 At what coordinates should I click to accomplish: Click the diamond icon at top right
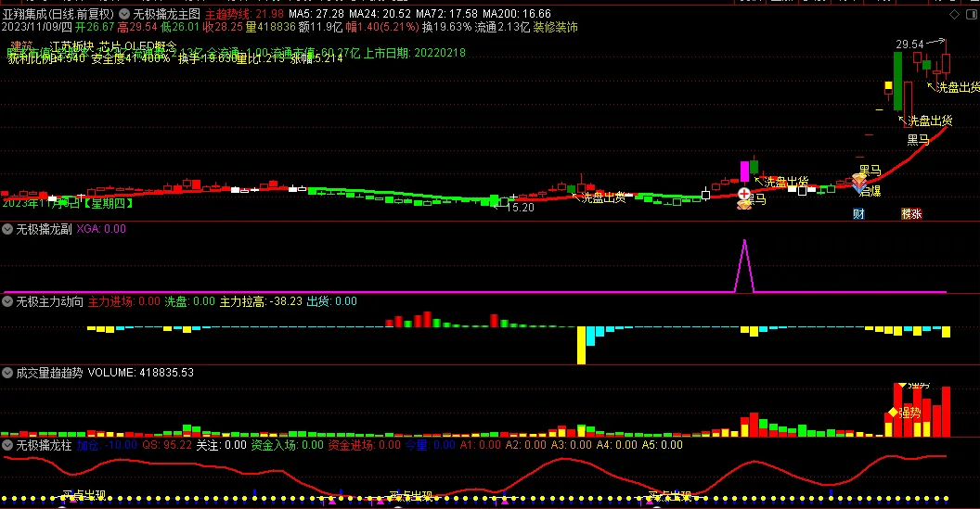954,15
